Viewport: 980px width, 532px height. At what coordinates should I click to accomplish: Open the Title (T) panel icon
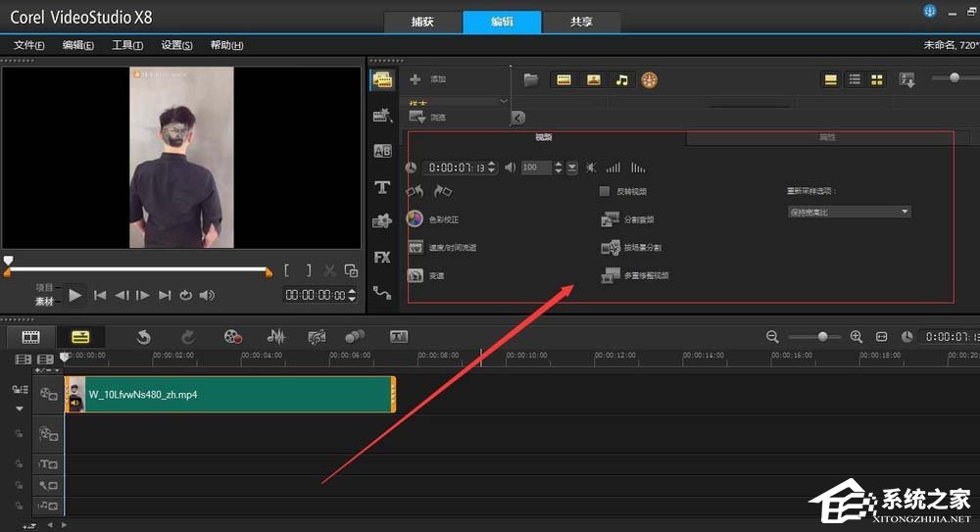(382, 187)
